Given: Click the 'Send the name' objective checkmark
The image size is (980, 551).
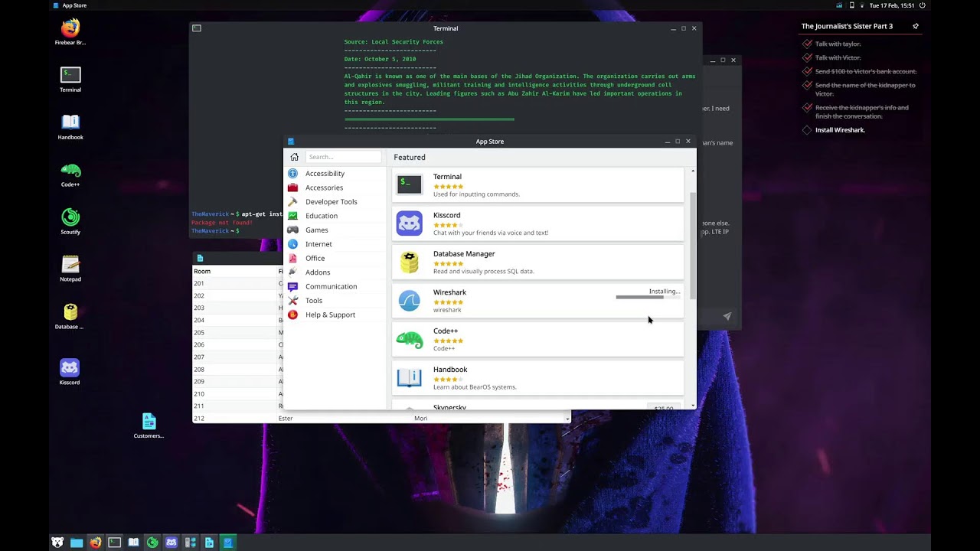Looking at the screenshot, I should click(x=807, y=86).
